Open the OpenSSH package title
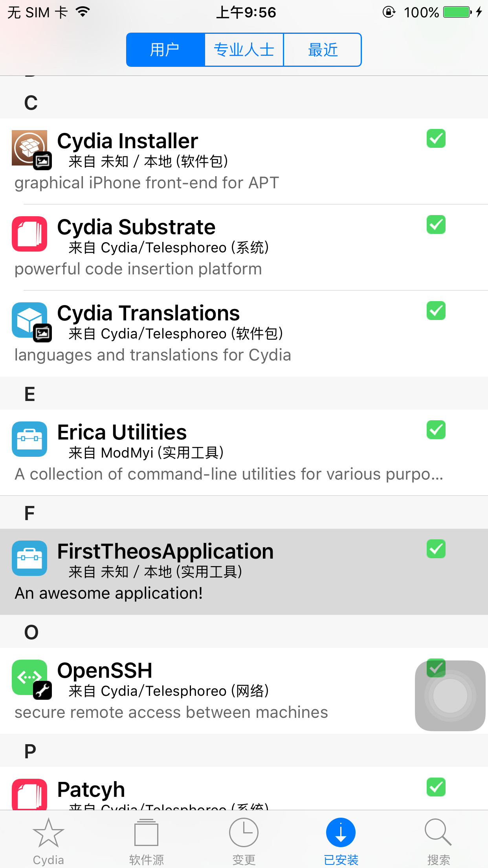Image resolution: width=488 pixels, height=868 pixels. point(105,671)
